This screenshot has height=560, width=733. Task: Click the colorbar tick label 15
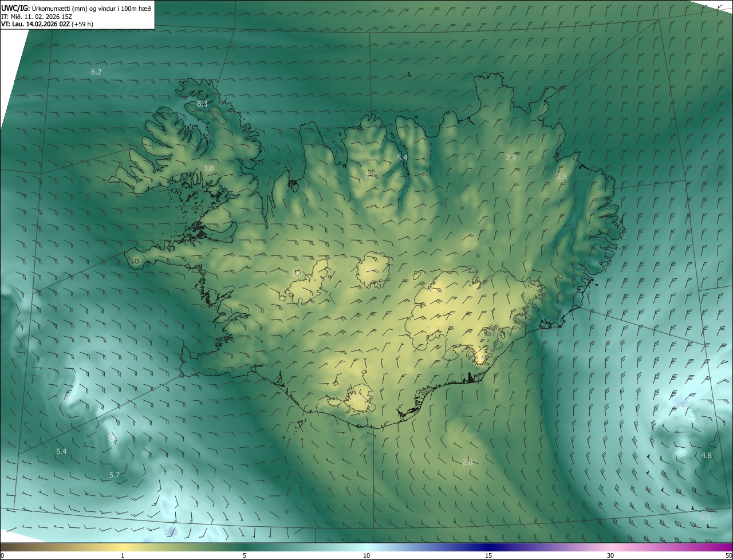tap(488, 555)
